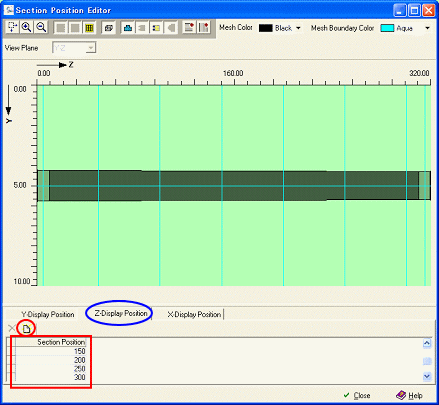Click the yellow and blue list icon
Viewport: 439px width, 405px height.
[156, 28]
